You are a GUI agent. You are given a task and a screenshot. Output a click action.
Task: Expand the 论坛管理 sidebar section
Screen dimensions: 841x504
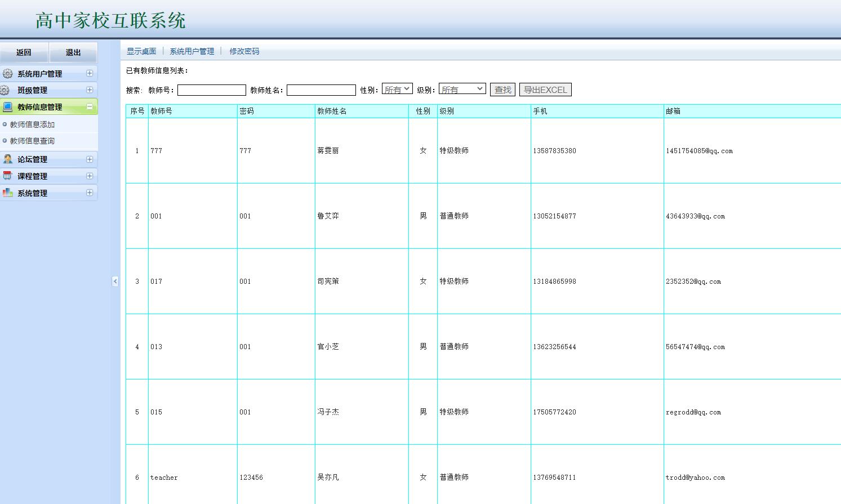point(90,159)
